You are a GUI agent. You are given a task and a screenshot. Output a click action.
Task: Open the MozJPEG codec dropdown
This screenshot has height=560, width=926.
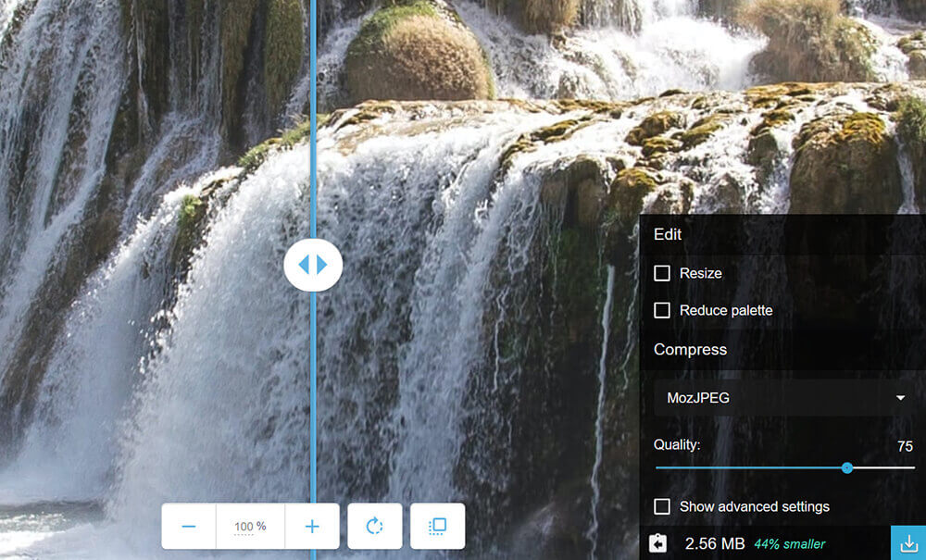tap(782, 398)
